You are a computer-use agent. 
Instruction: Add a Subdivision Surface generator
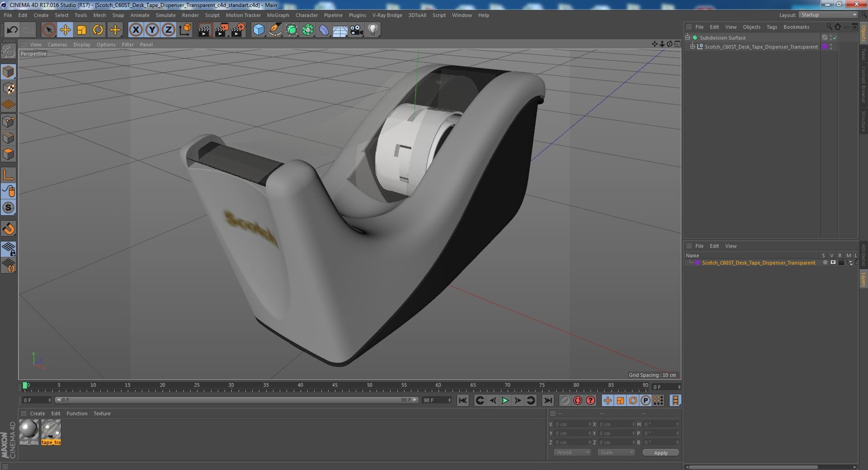tap(292, 30)
